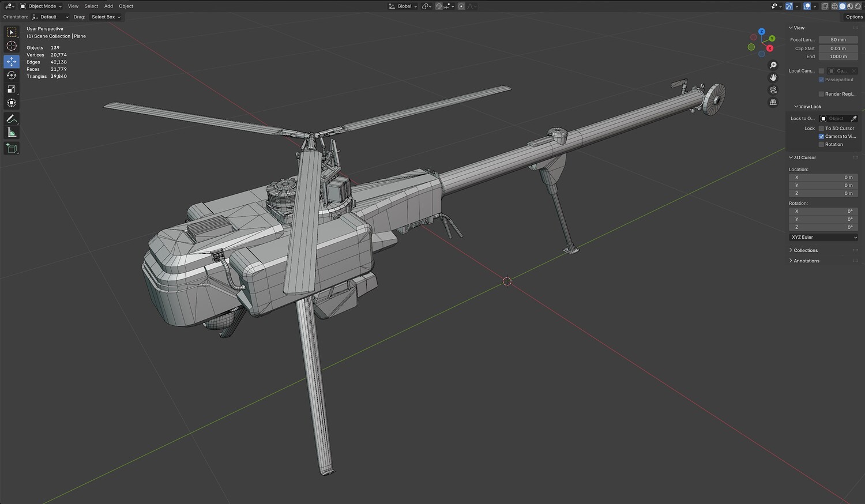
Task: Tick the Local Camera checkbox
Action: pyautogui.click(x=821, y=71)
